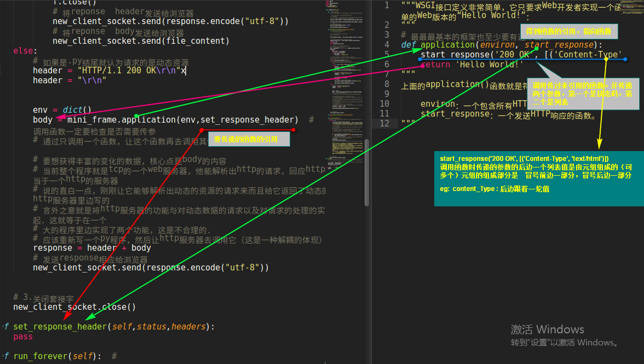Click the 'environ: 一个包含所有HTT' docstring line
The height and width of the screenshot is (364, 644).
[474, 104]
